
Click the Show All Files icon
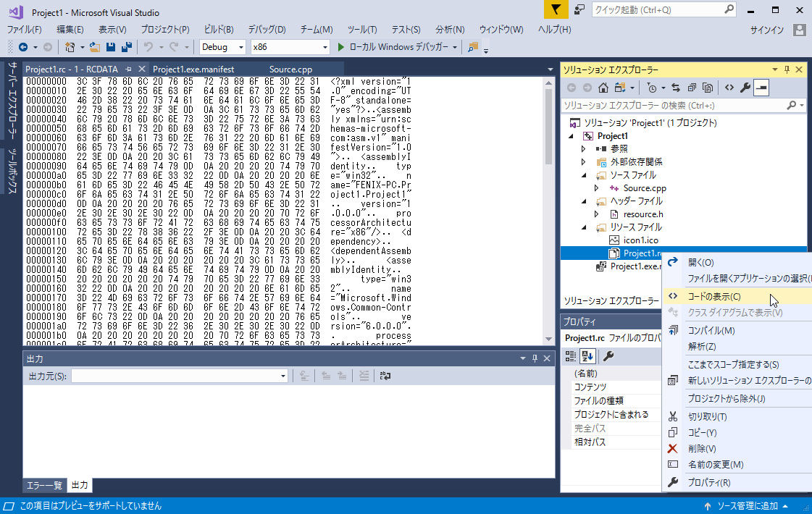[x=708, y=88]
